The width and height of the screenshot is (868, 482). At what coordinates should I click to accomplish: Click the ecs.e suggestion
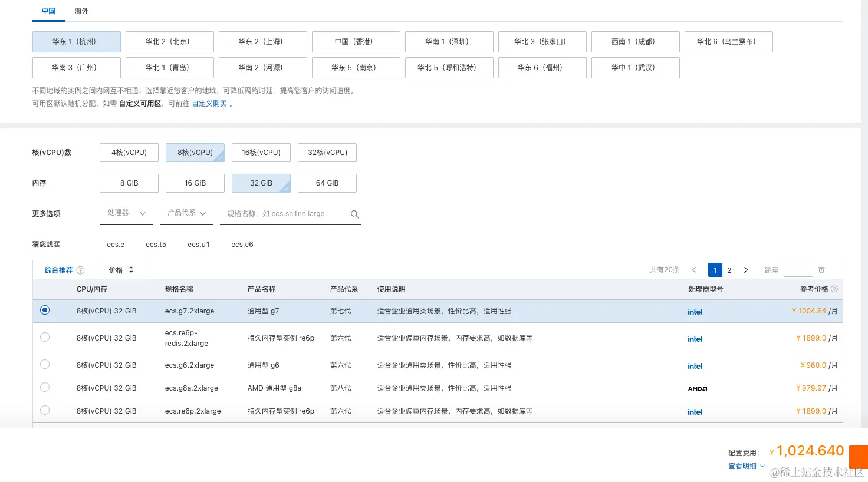(x=116, y=245)
